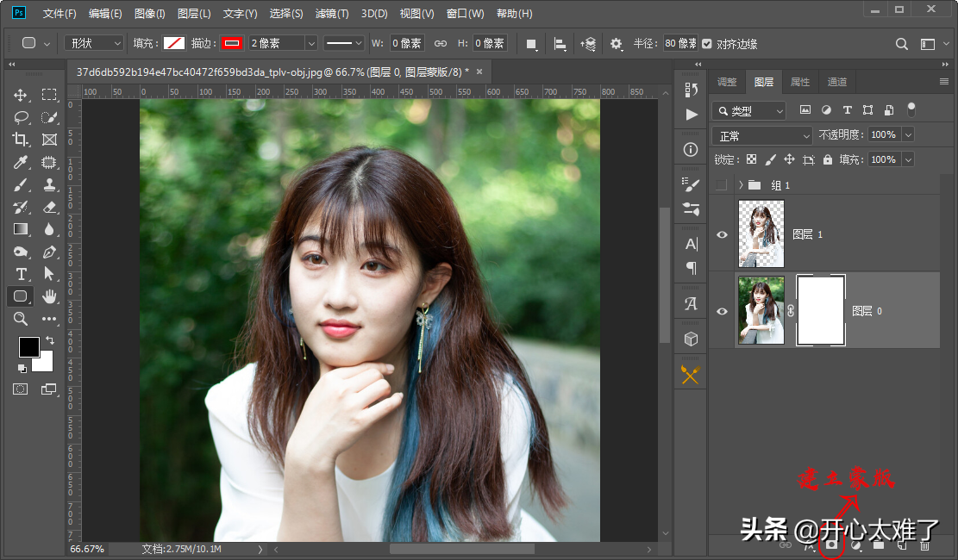Select the Zoom tool
958x560 pixels.
pos(21,319)
